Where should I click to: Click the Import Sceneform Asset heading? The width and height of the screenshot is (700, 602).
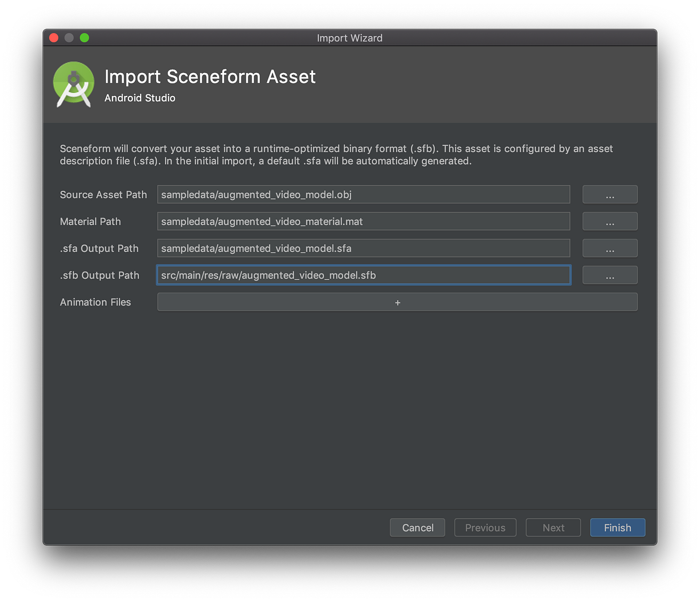click(x=210, y=77)
